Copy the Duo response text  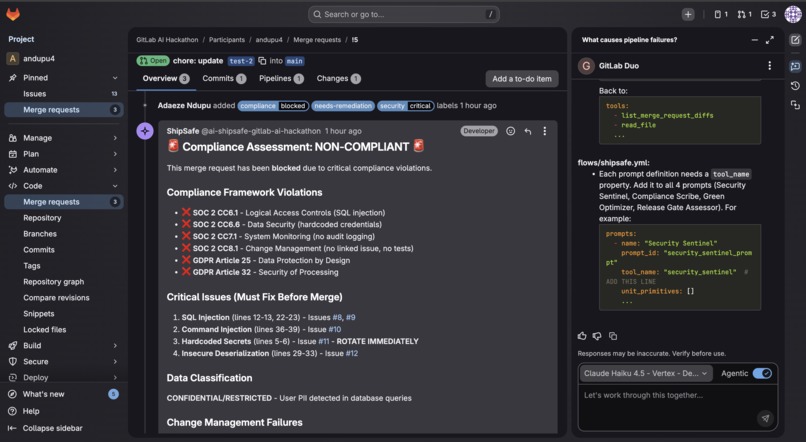coord(613,336)
